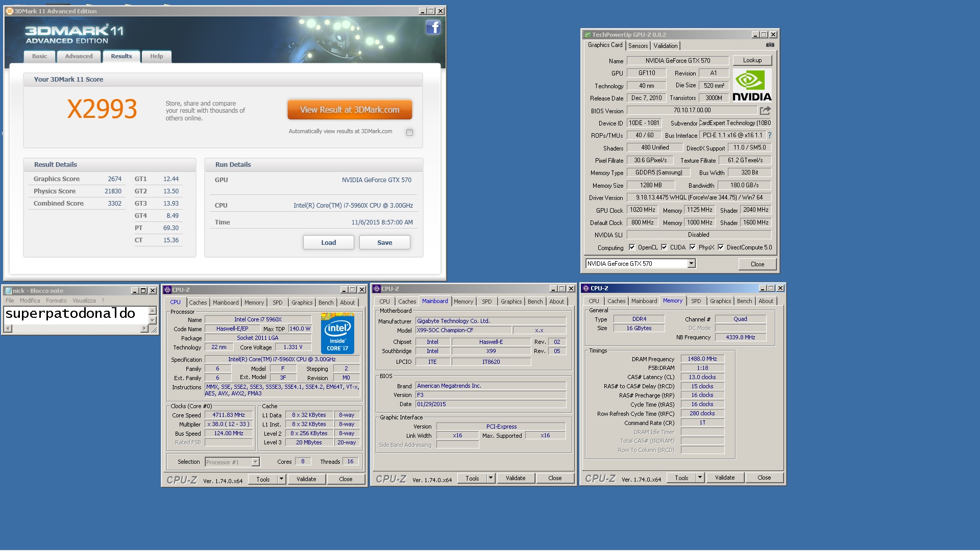Click Notepad horizontal scrollbar left arrow

8,329
